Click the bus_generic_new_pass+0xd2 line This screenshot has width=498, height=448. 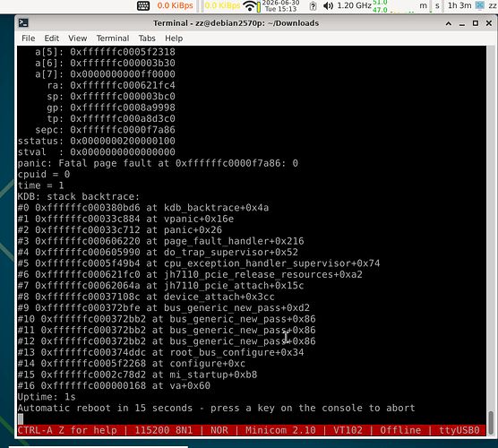[164, 308]
